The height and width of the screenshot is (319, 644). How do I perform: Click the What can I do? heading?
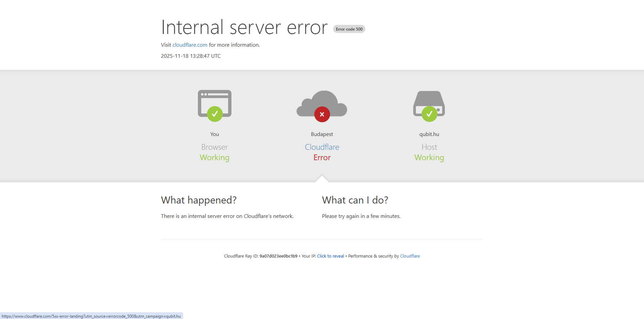(355, 200)
